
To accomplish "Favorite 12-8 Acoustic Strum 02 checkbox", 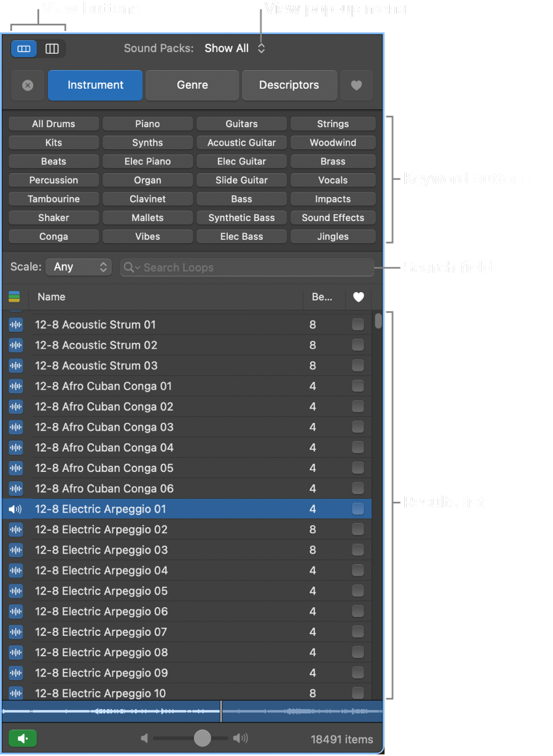I will 358,345.
